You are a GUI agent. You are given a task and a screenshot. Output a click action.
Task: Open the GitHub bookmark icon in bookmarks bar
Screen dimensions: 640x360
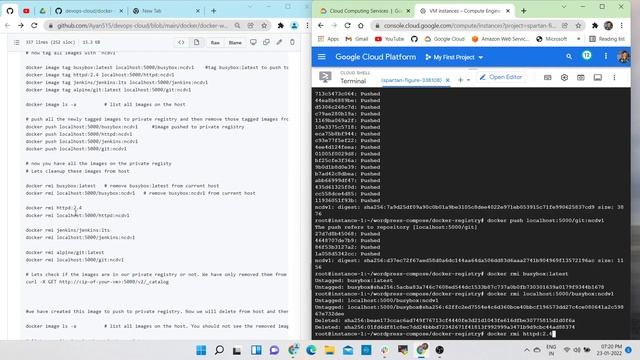pyautogui.click(x=414, y=39)
